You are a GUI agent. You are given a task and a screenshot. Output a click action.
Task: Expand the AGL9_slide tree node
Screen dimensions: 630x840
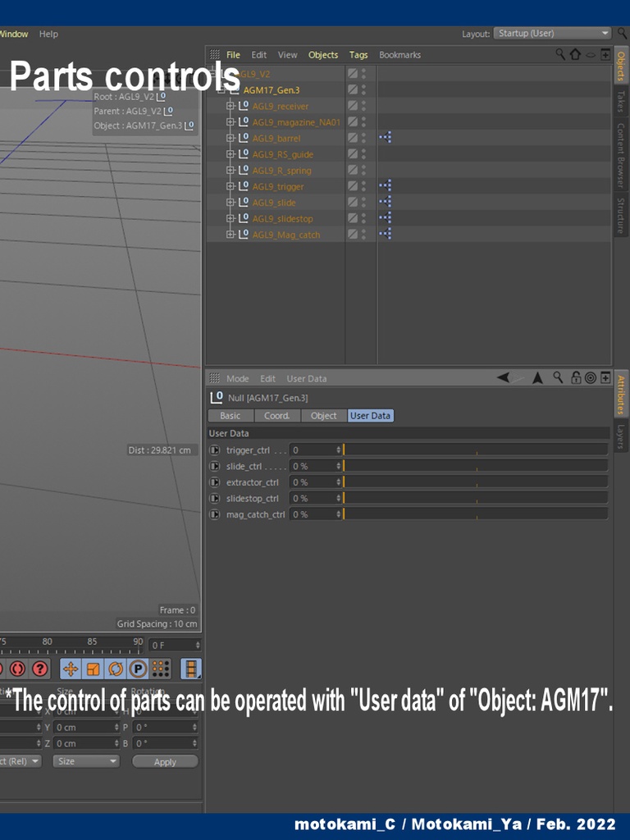[x=231, y=203]
